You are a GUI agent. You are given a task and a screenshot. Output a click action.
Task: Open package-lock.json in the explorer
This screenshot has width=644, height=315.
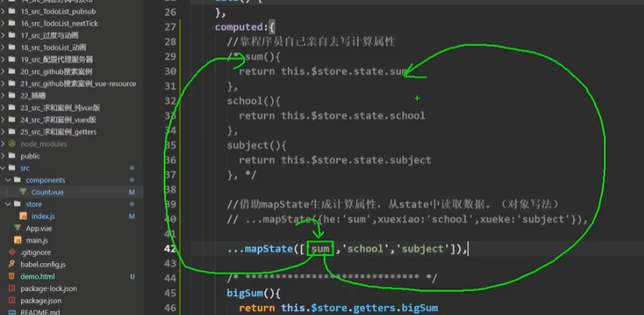click(48, 288)
